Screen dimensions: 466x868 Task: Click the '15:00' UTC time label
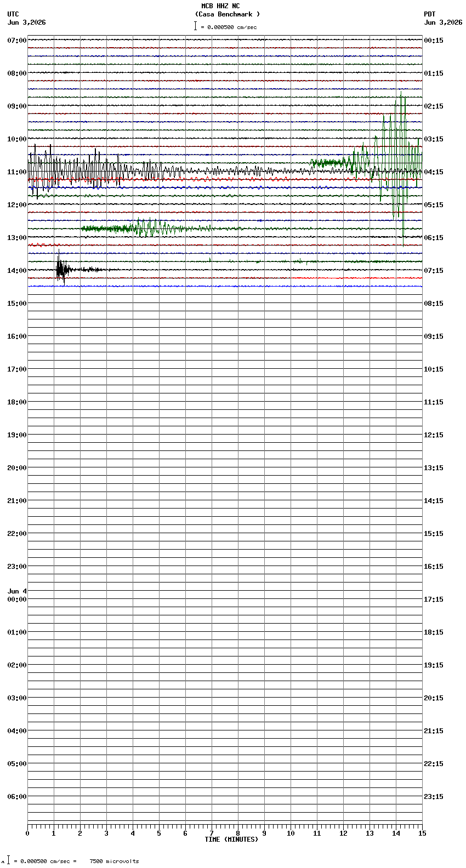pyautogui.click(x=17, y=304)
